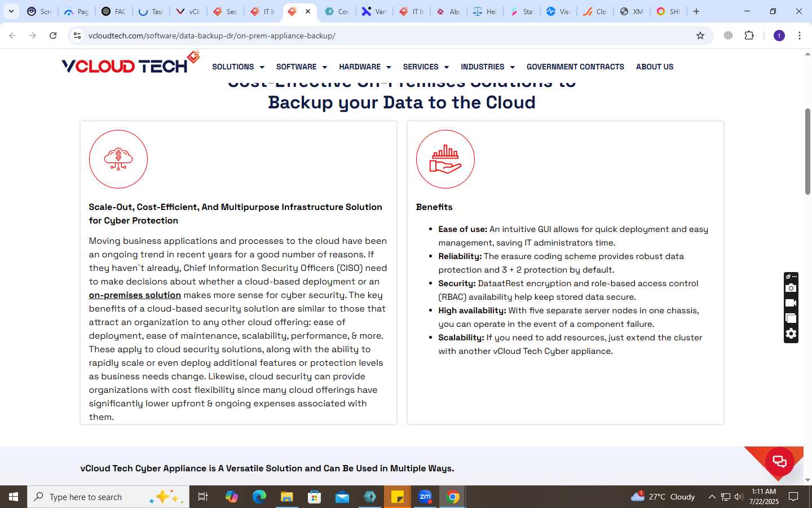Expand the Services navigation menu
Image resolution: width=812 pixels, height=508 pixels.
[426, 67]
